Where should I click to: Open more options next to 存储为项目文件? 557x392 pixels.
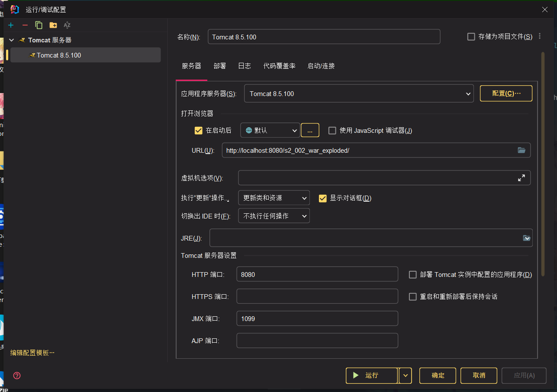click(x=540, y=36)
